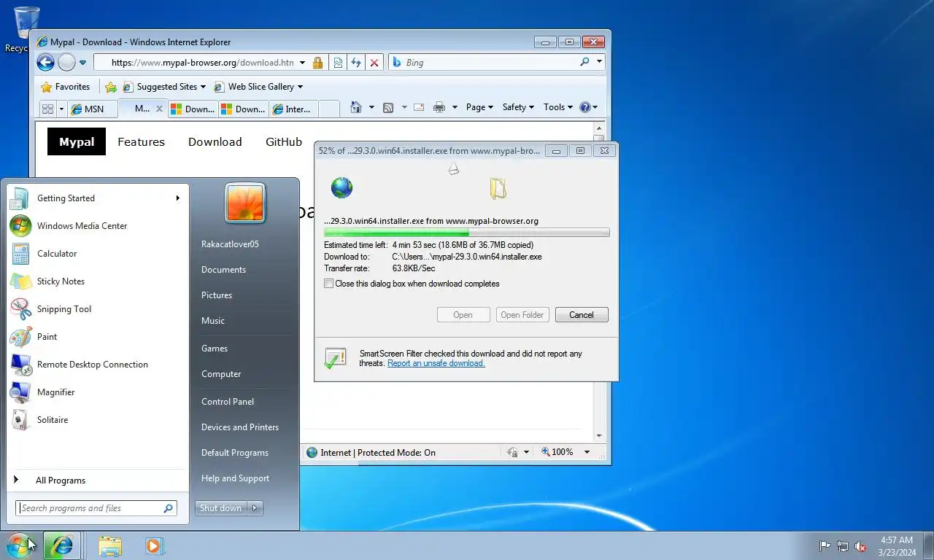Open the search provider dropdown arrow

[x=600, y=62]
